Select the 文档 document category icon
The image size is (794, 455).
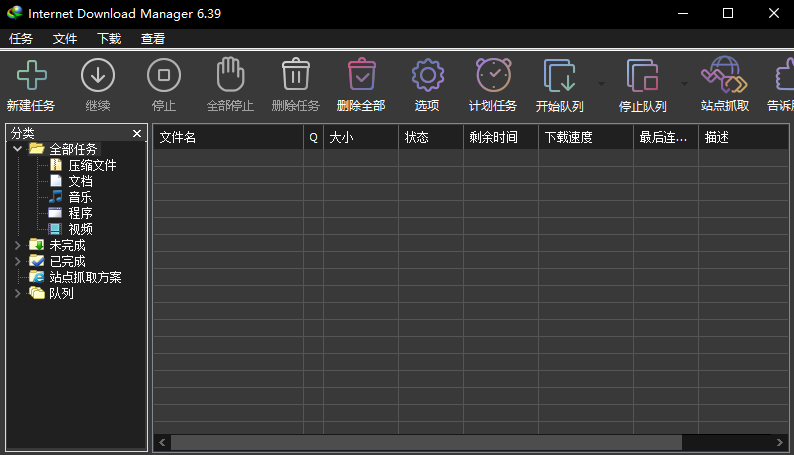pyautogui.click(x=56, y=181)
